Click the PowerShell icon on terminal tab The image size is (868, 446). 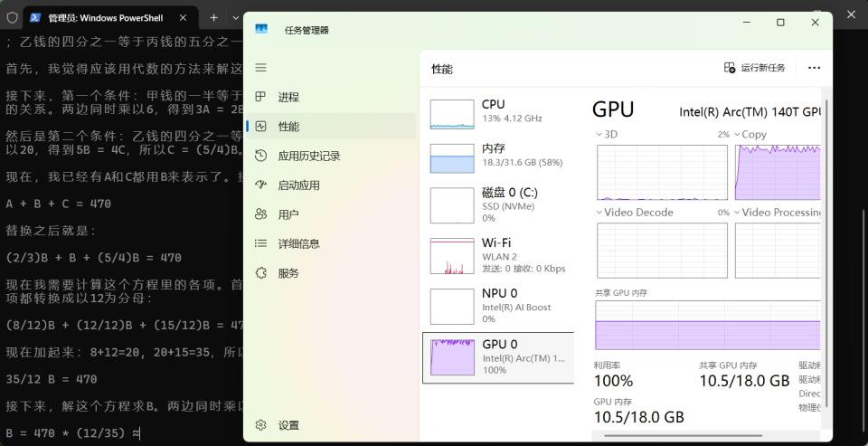coord(35,18)
